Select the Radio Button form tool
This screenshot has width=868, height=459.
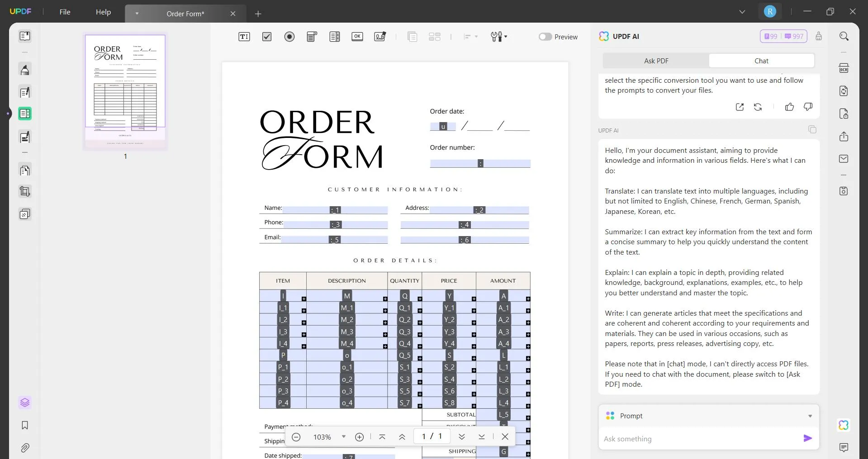click(x=289, y=37)
